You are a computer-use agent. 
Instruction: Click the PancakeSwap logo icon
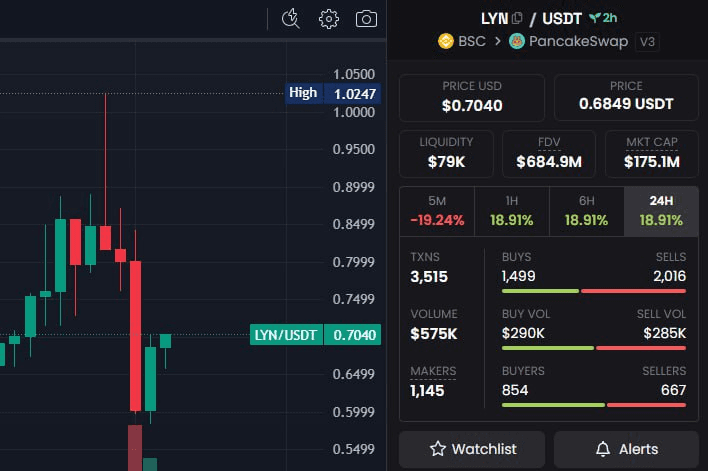pyautogui.click(x=517, y=42)
